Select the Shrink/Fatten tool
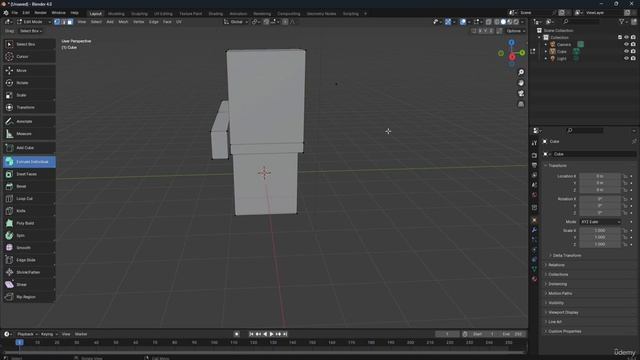The height and width of the screenshot is (360, 640). point(29,272)
